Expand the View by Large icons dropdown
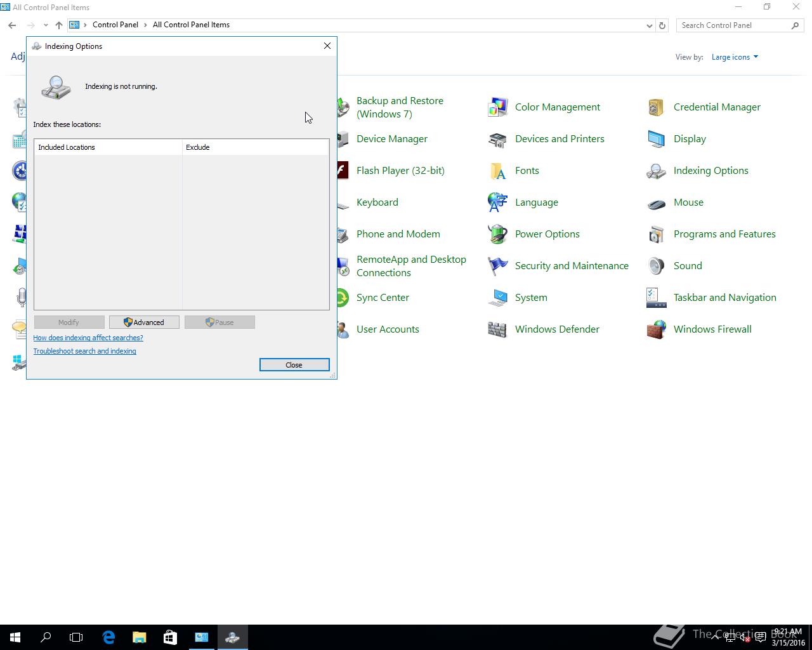Screen dimensions: 812x650 coord(735,57)
